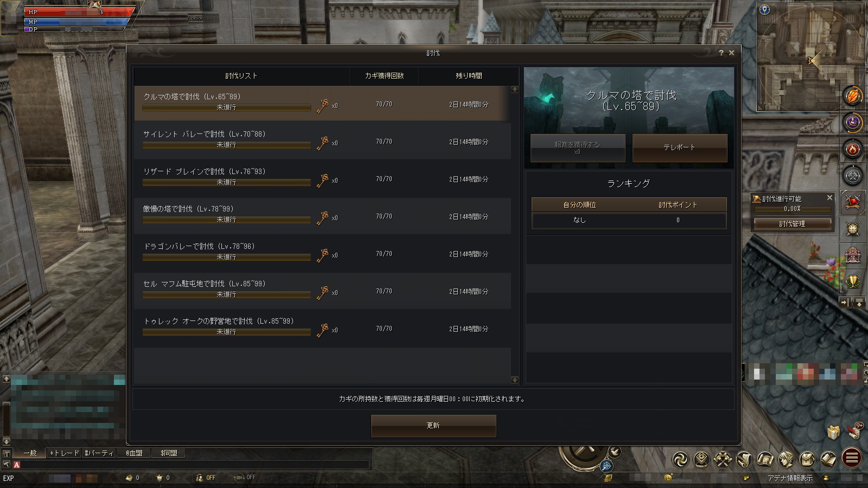Click the テレポート button
The width and height of the screenshot is (868, 488).
(x=680, y=147)
